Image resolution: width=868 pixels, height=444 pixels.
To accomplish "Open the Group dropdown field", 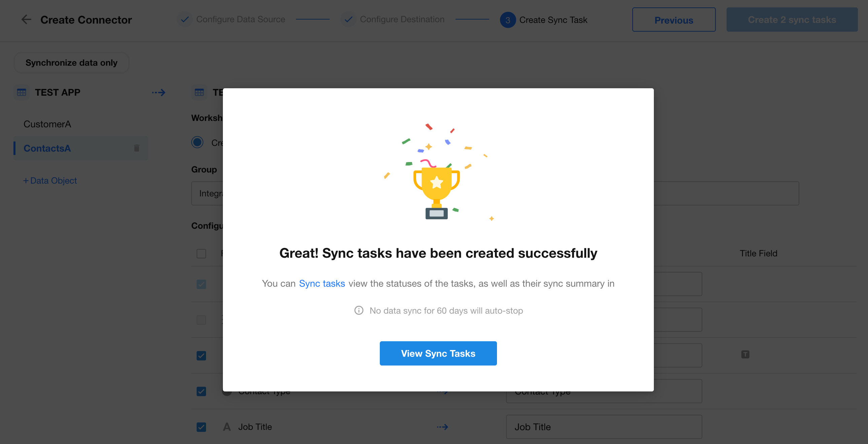I will (207, 193).
